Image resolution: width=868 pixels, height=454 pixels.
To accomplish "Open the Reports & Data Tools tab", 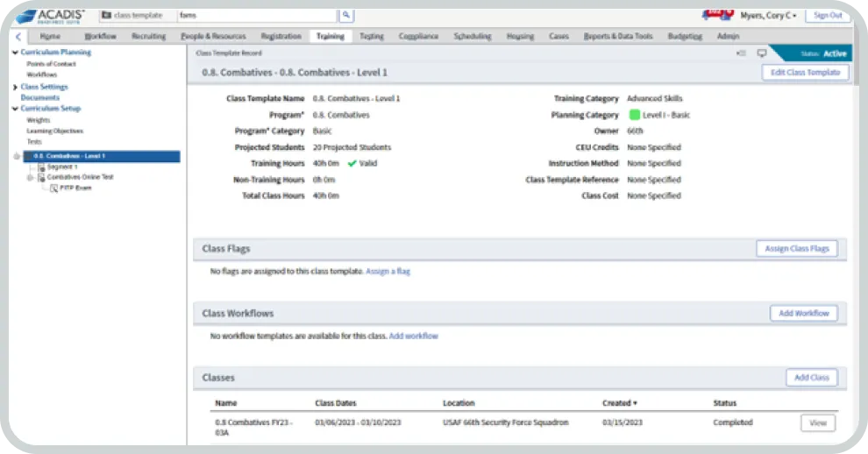I will coord(618,37).
